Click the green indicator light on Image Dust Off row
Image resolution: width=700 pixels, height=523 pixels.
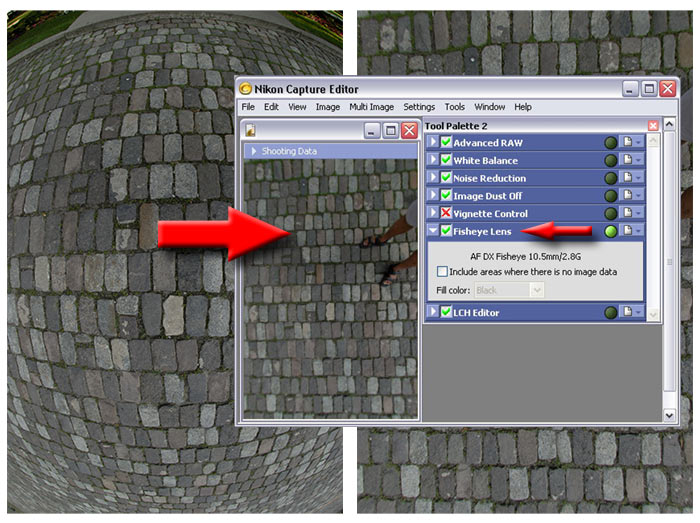tap(610, 196)
